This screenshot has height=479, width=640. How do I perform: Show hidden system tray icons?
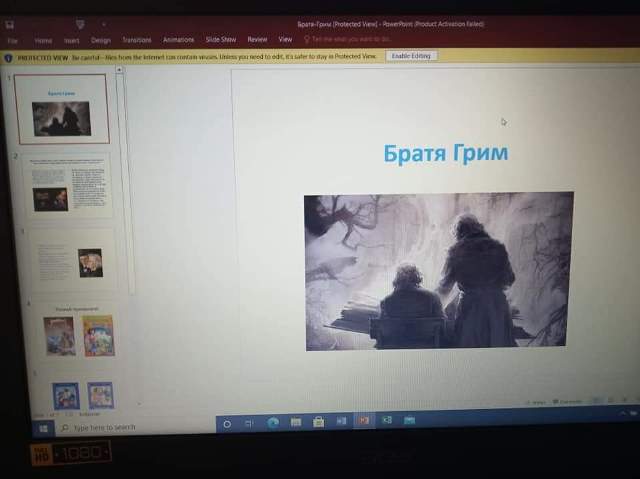click(623, 413)
